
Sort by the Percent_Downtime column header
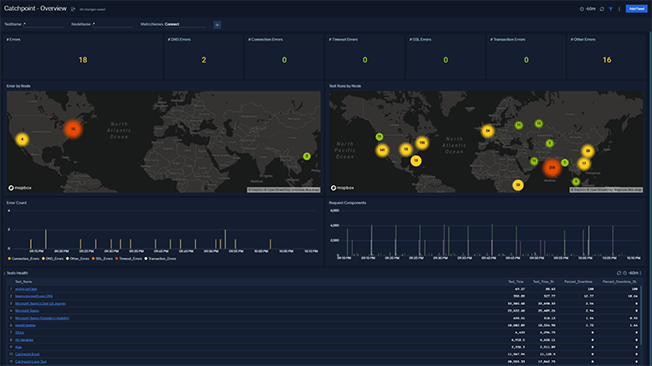click(x=578, y=282)
